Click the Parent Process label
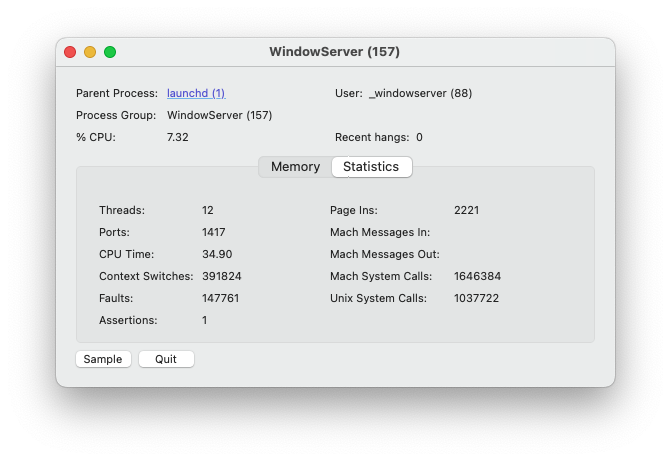The height and width of the screenshot is (461, 671). 117,93
